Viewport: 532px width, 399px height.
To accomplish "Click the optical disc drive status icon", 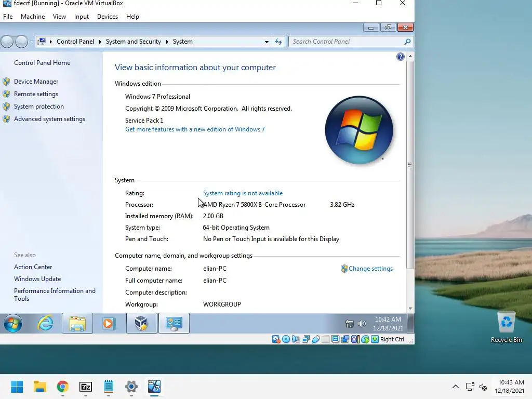I will tap(286, 339).
